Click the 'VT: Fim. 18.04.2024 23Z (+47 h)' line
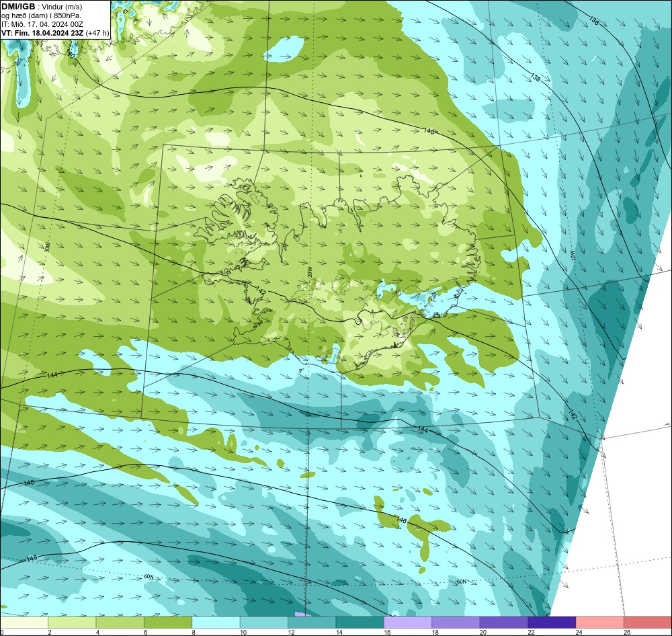The image size is (672, 636). (x=55, y=33)
